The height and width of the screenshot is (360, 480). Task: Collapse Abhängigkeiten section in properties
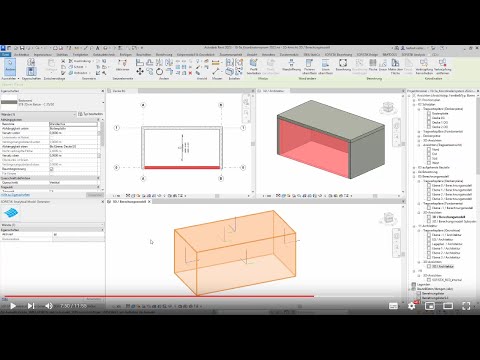click(98, 119)
